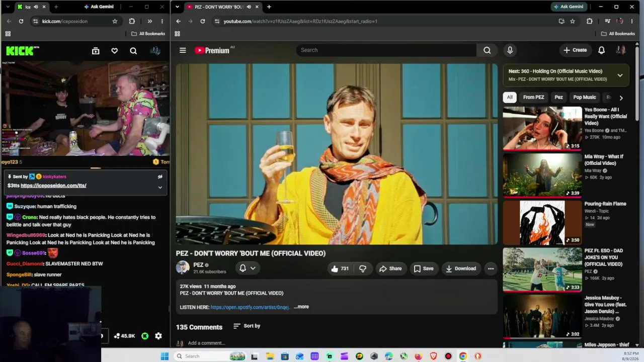Open the YouTube Create button
The image size is (644, 362).
pos(575,50)
